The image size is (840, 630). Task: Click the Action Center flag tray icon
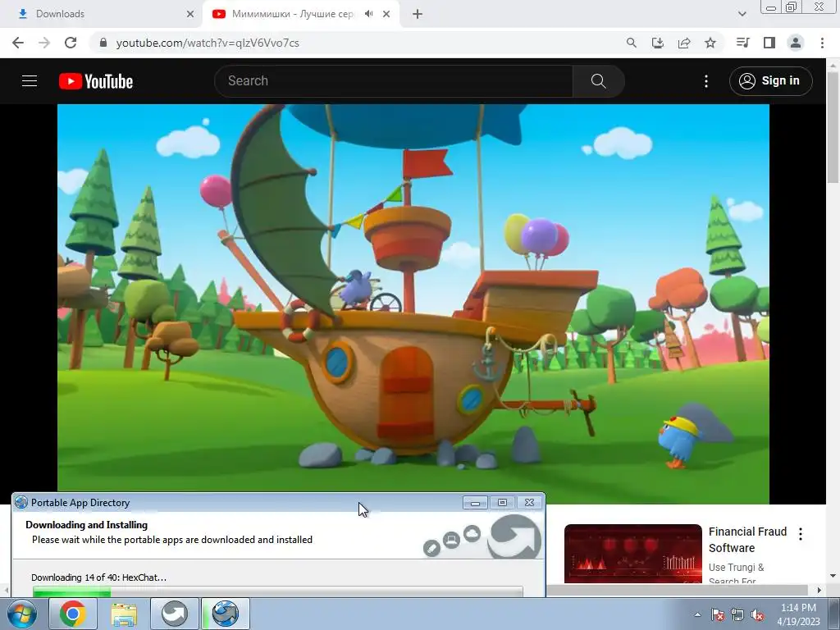pyautogui.click(x=718, y=614)
